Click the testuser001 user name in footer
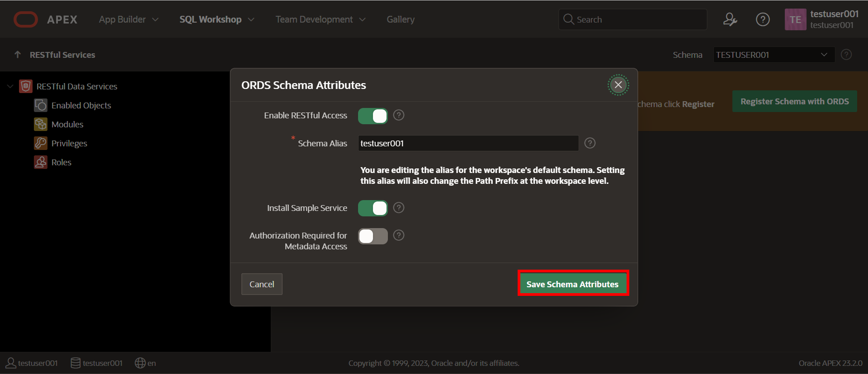Screen dimensions: 868x374 [x=38, y=363]
